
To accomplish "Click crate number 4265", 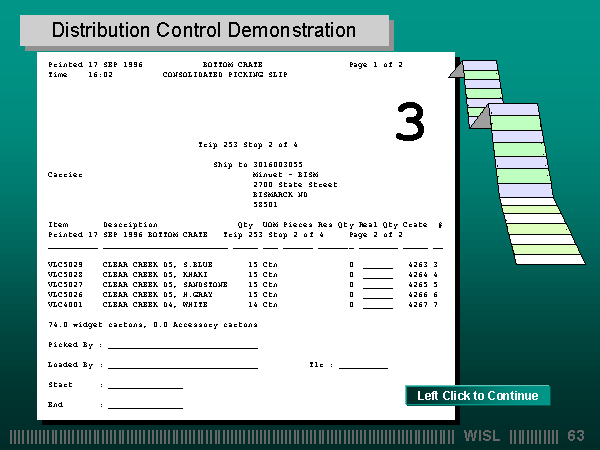I will [418, 284].
